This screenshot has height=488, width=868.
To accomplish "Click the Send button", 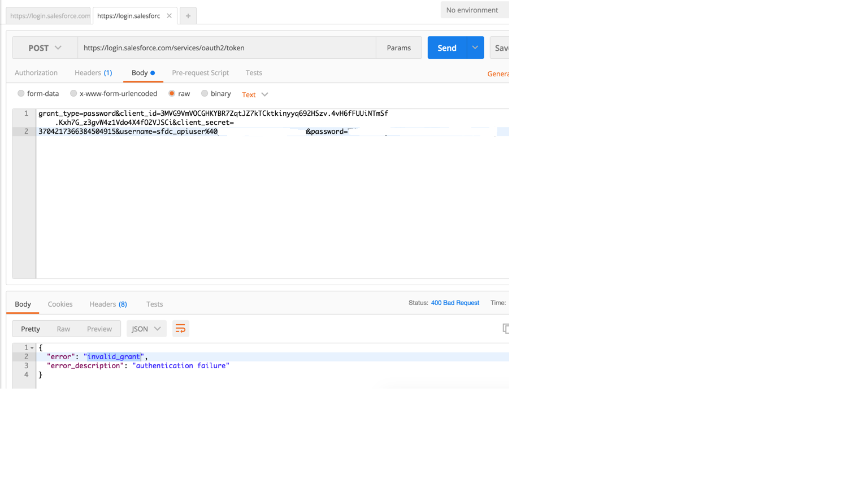I will tap(447, 48).
